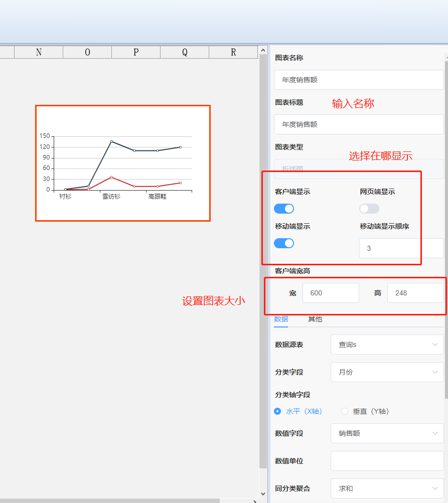Select the 水平 (X轴) radio button
The width and height of the screenshot is (448, 503).
click(x=277, y=411)
